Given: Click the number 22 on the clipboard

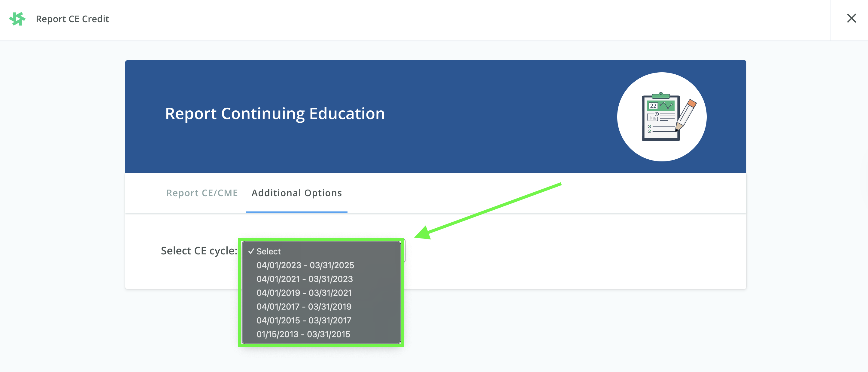Looking at the screenshot, I should click(x=653, y=106).
